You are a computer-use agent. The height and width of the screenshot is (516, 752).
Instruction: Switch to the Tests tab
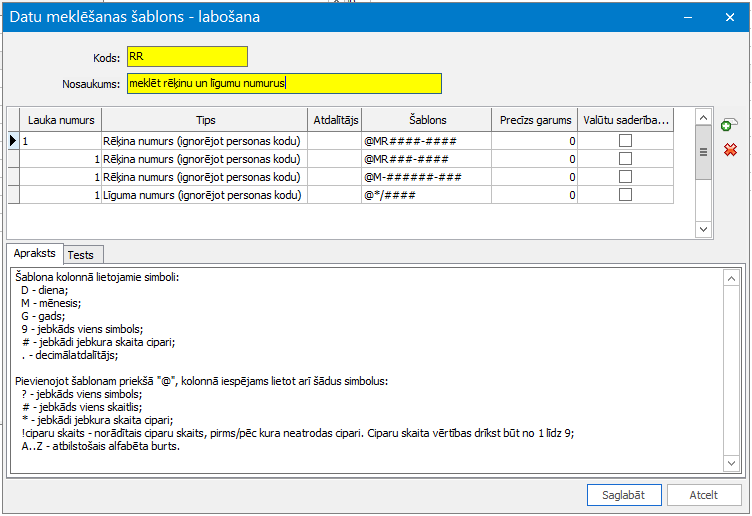coord(84,254)
